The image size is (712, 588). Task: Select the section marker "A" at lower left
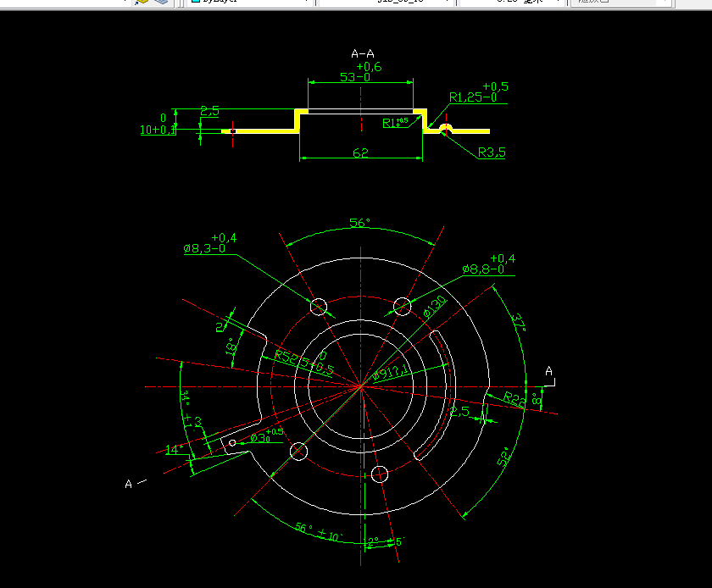[x=129, y=485]
